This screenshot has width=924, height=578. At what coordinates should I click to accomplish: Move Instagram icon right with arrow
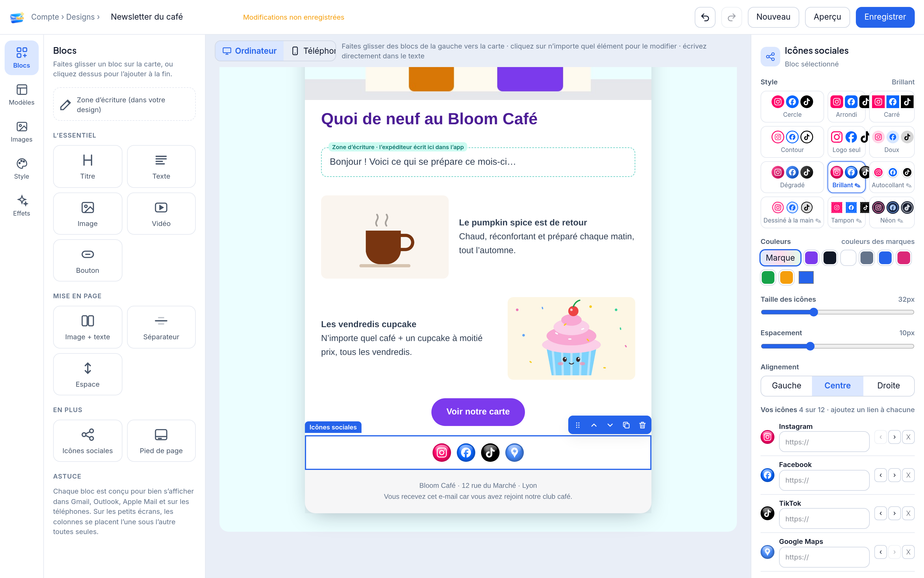[894, 437]
